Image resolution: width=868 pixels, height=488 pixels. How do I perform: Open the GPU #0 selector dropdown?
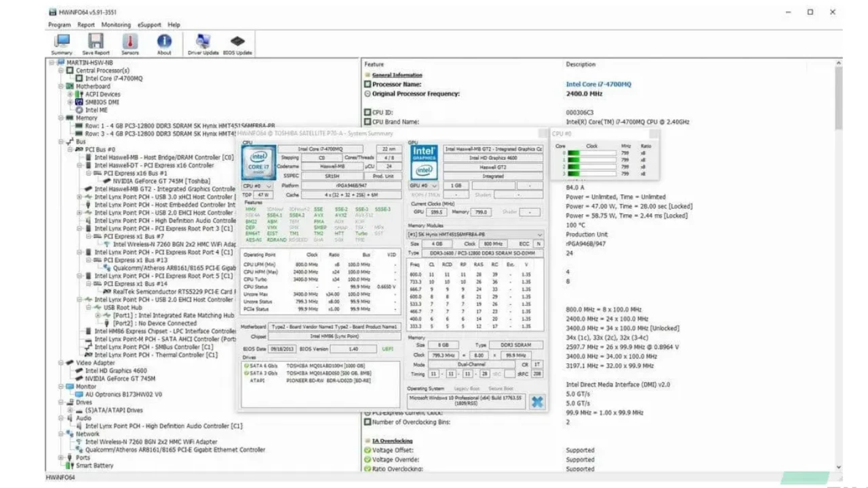coord(425,186)
